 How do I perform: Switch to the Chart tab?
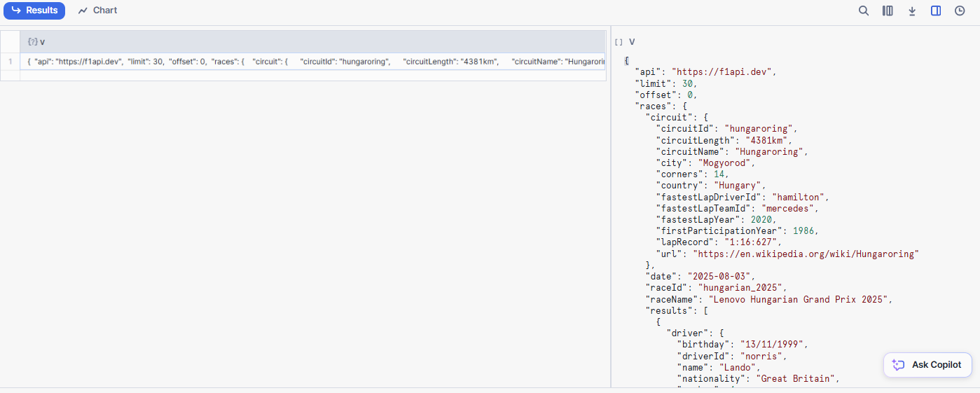coord(98,11)
